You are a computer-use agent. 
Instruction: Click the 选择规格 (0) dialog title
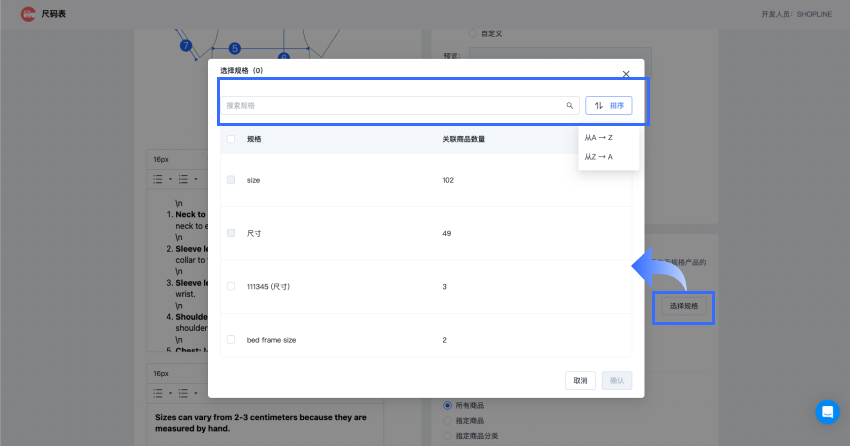tap(241, 70)
